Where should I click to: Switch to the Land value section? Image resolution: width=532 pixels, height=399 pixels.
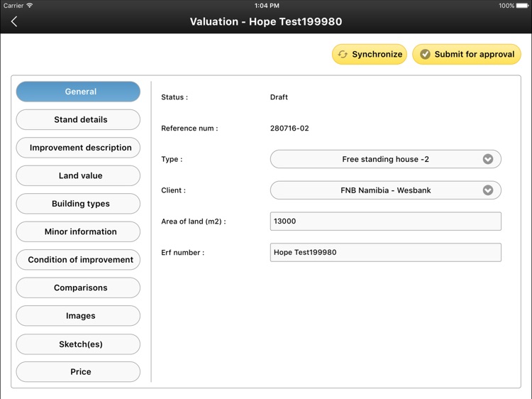click(78, 175)
